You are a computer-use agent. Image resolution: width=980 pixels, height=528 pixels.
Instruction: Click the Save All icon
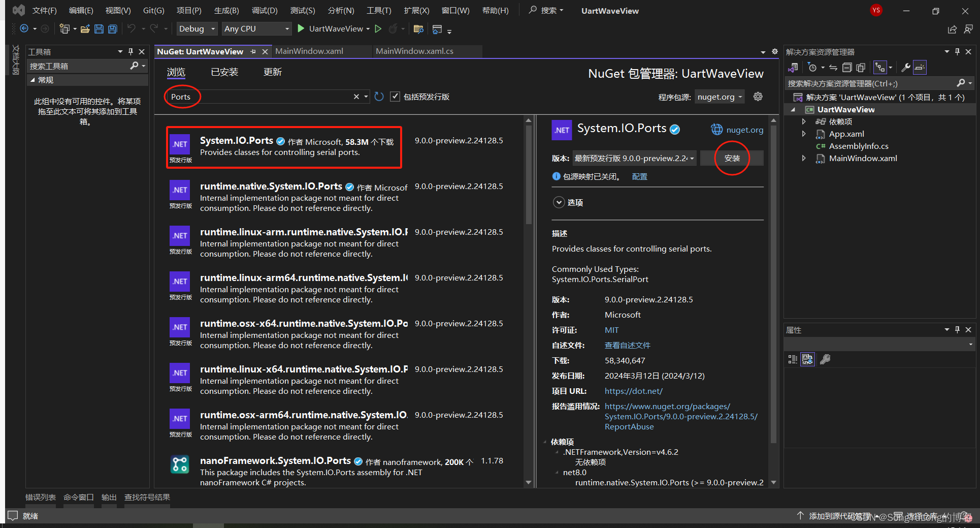(113, 29)
